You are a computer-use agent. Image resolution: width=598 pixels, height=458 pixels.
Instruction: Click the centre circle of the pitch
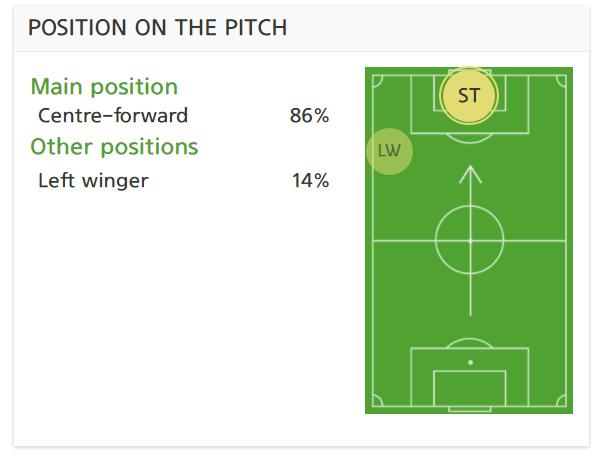pos(470,240)
